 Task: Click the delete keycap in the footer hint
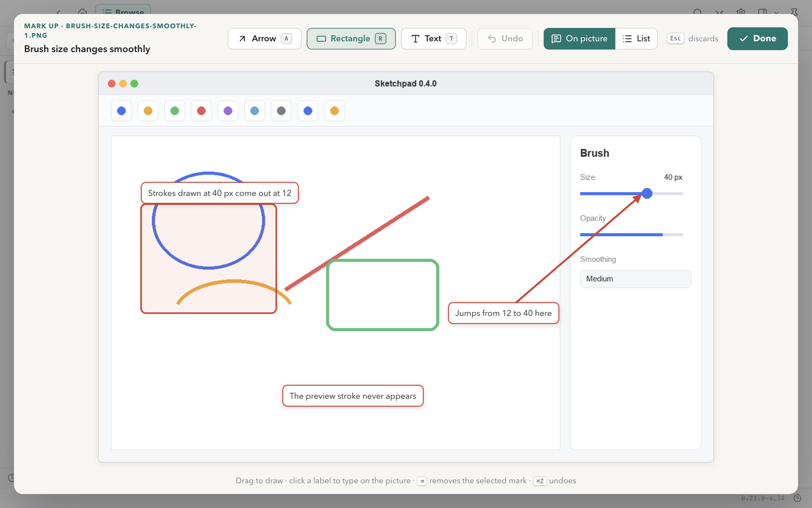(422, 481)
